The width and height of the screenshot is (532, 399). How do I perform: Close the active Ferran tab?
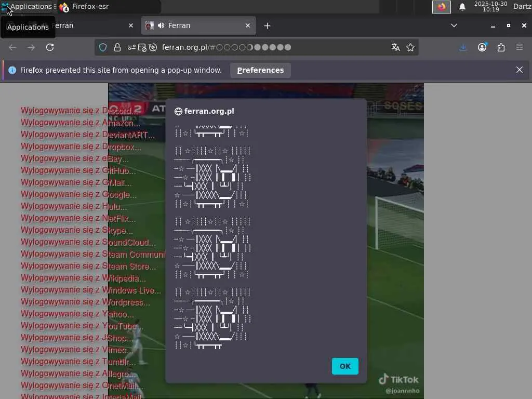248,25
